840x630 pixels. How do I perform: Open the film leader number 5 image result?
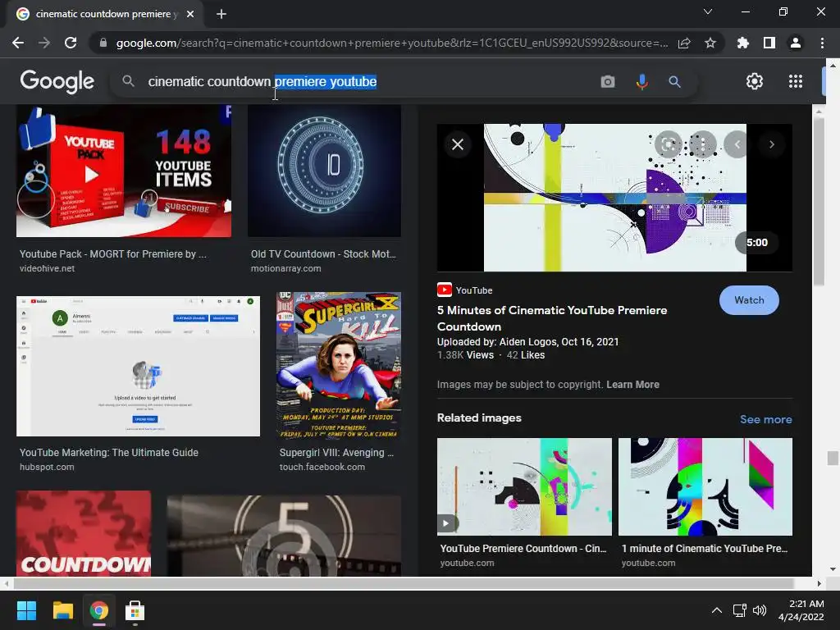tap(284, 536)
